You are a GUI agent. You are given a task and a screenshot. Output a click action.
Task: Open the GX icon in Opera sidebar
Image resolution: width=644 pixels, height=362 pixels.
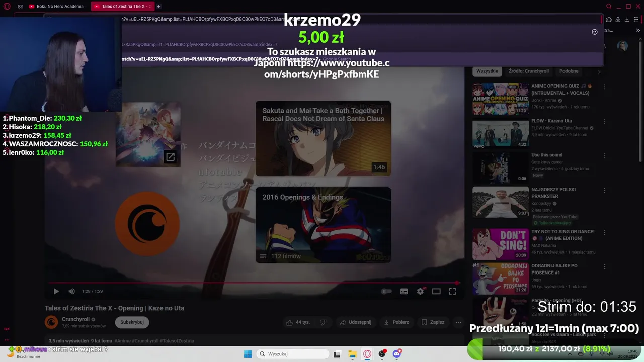tap(7, 329)
